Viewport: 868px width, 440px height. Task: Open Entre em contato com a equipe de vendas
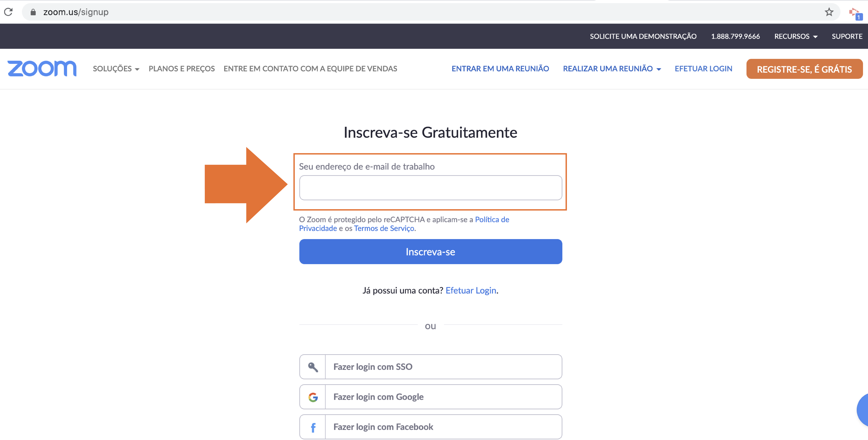click(x=310, y=69)
